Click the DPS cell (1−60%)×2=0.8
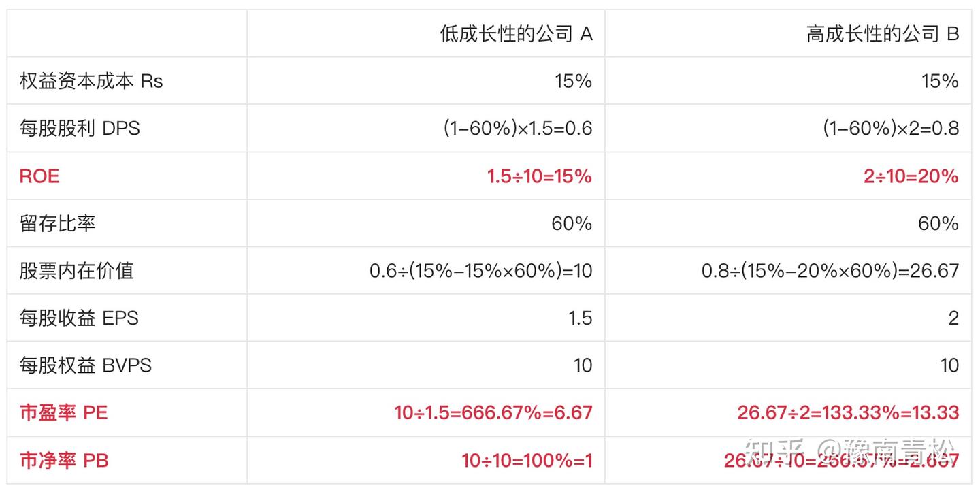The height and width of the screenshot is (492, 980). click(890, 129)
